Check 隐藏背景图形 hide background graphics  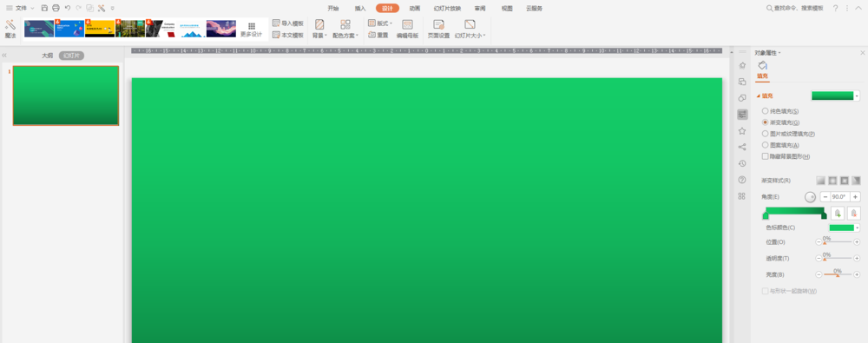click(x=786, y=157)
